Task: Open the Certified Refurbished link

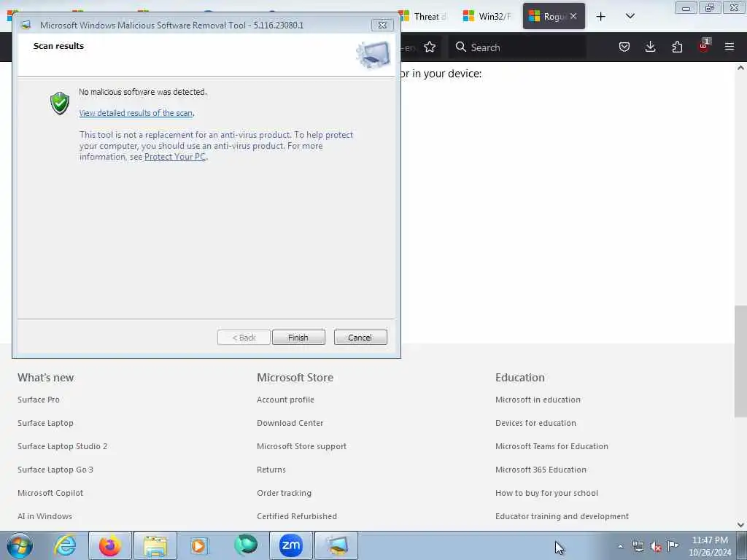Action: click(x=297, y=516)
